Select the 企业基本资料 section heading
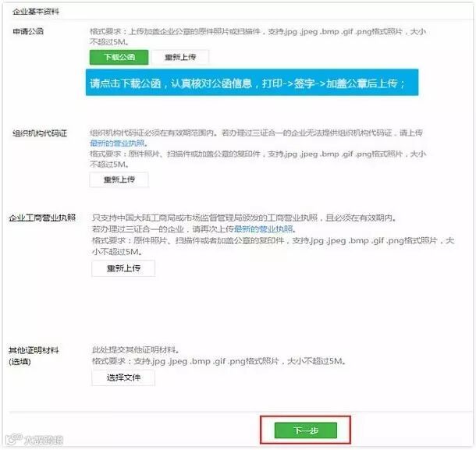Screen dimensions: 476x450 click(x=36, y=12)
